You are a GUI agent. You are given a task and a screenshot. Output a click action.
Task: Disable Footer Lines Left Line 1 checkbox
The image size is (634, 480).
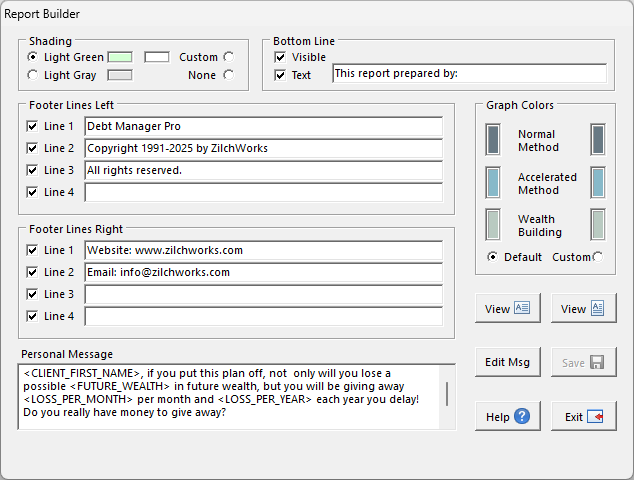33,127
